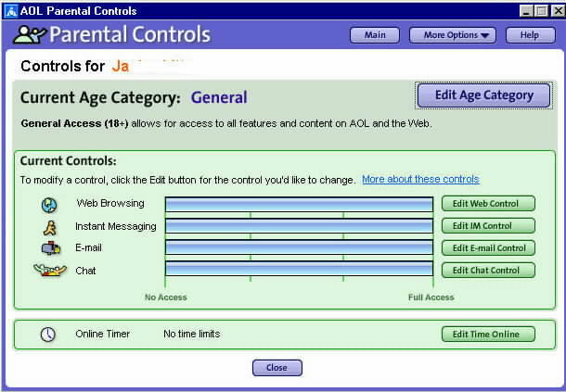Click Edit IM Control button
This screenshot has height=392, width=566.
click(x=488, y=226)
